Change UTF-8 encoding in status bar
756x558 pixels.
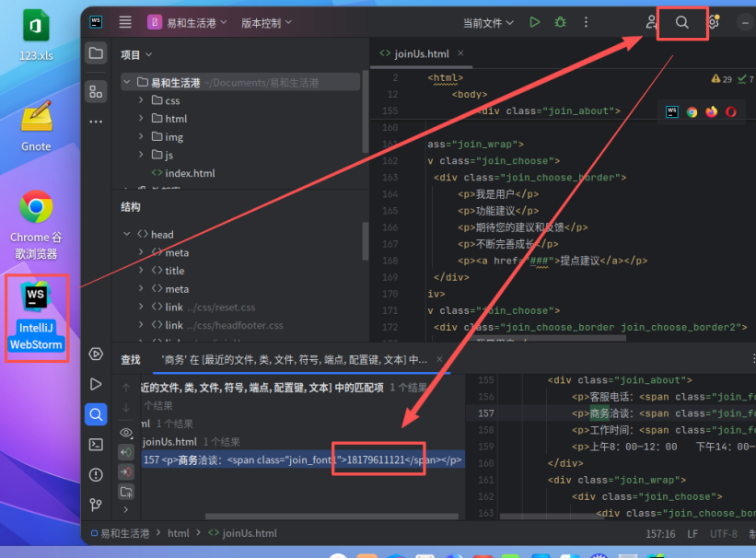click(723, 534)
